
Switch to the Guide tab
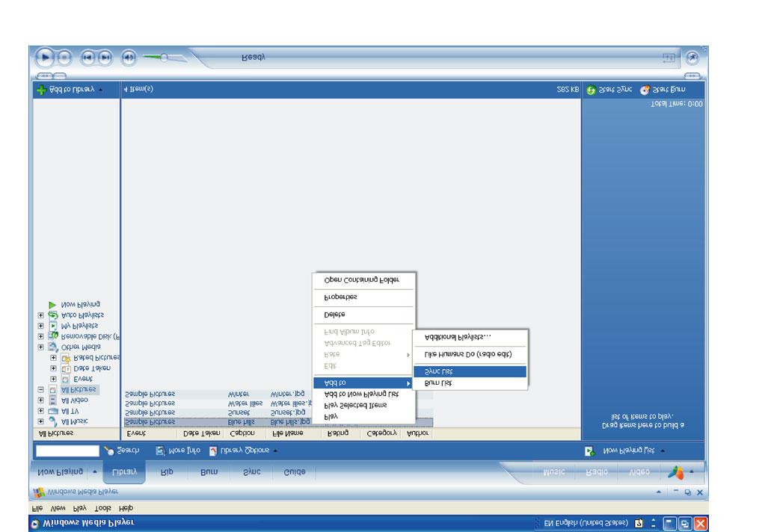click(x=295, y=472)
